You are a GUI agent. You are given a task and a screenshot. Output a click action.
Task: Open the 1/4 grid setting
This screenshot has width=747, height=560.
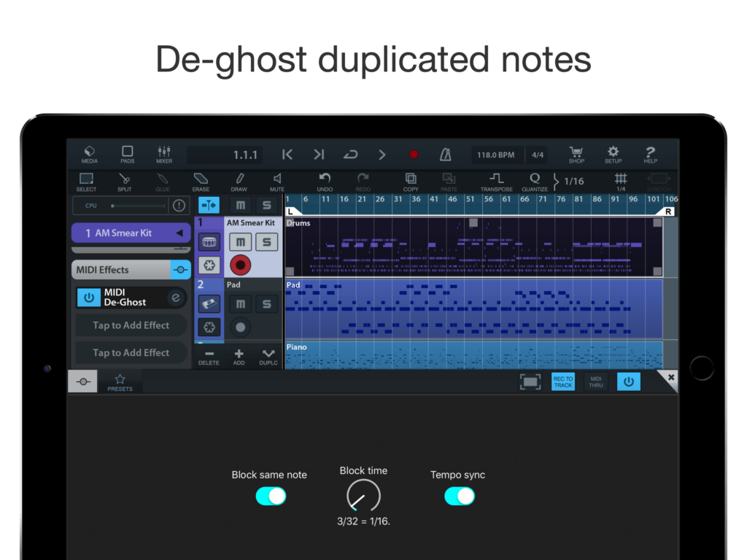click(x=621, y=182)
